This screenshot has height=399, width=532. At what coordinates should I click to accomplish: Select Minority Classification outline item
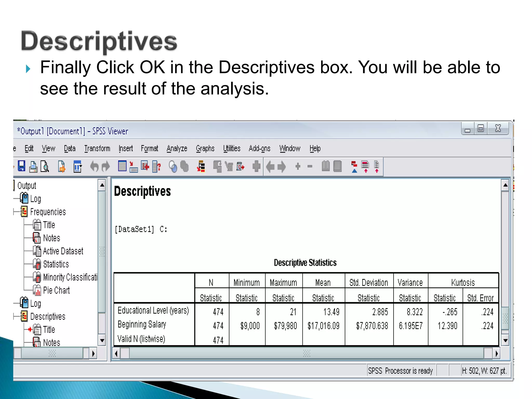pos(70,277)
